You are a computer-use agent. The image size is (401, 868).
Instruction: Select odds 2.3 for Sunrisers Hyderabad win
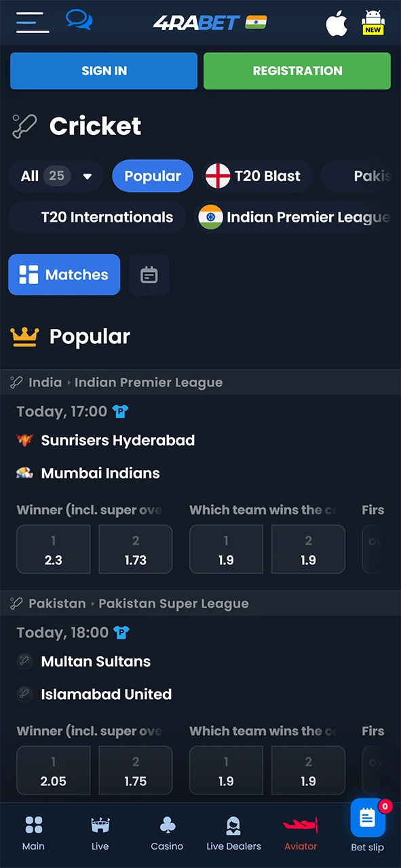53,549
